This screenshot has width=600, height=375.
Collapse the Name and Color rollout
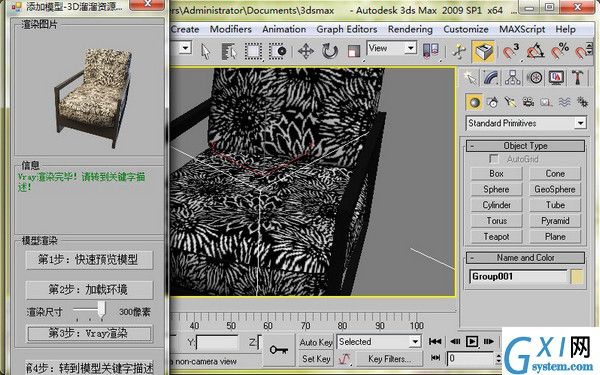[525, 258]
